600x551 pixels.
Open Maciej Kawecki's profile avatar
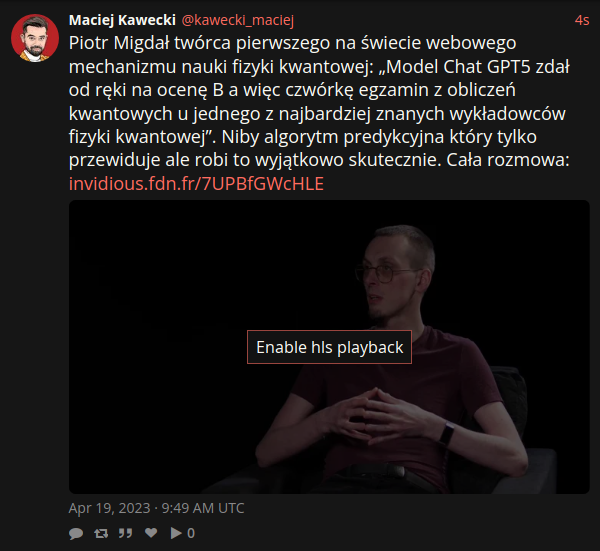click(x=35, y=38)
